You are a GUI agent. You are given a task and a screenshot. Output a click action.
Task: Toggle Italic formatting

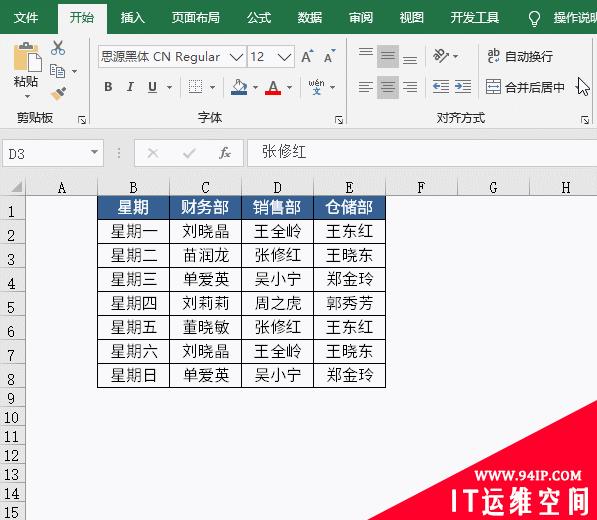[x=130, y=87]
